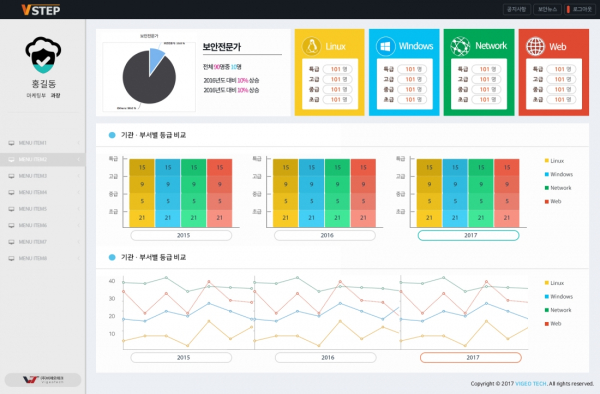Toggle Linux legend in bar chart
The image size is (600, 394).
tap(554, 161)
